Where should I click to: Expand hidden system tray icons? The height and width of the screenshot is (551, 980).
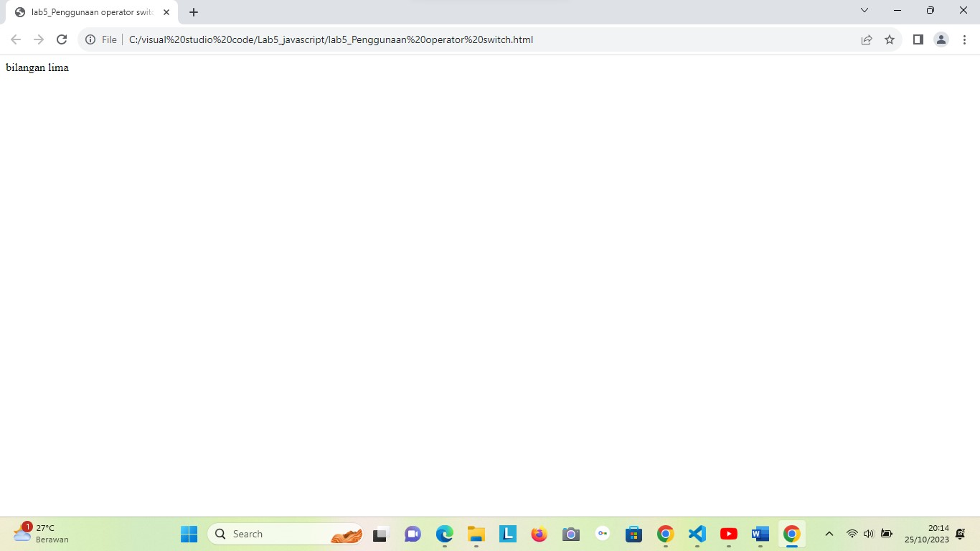[x=829, y=534]
